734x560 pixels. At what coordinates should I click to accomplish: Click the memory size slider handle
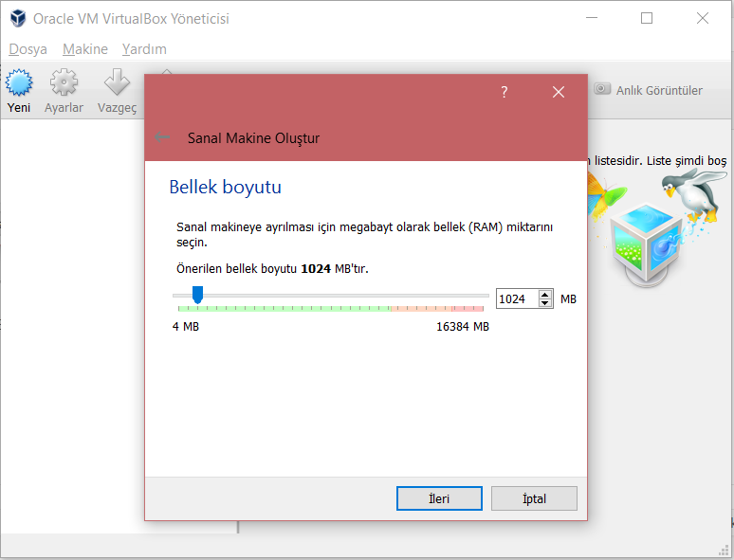(x=197, y=295)
